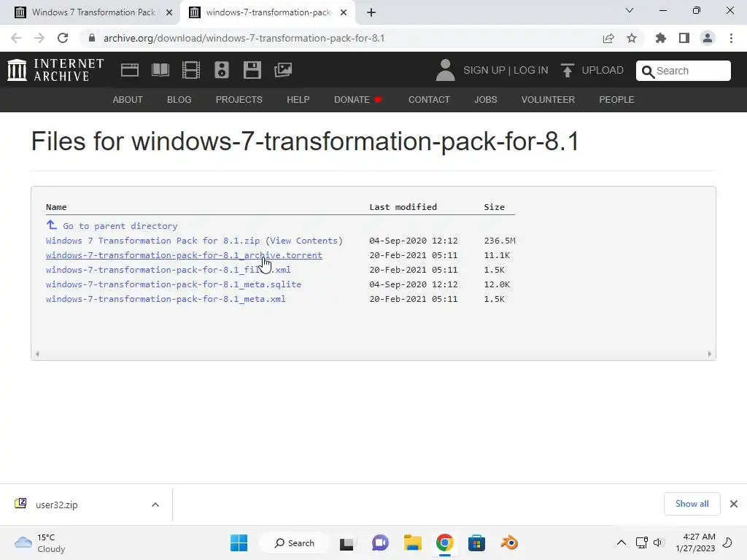Open the CONTACT menu item

pos(429,99)
